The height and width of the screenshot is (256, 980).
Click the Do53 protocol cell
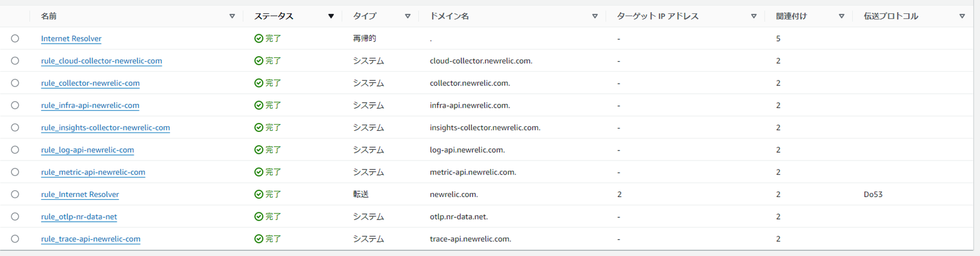[x=873, y=194]
